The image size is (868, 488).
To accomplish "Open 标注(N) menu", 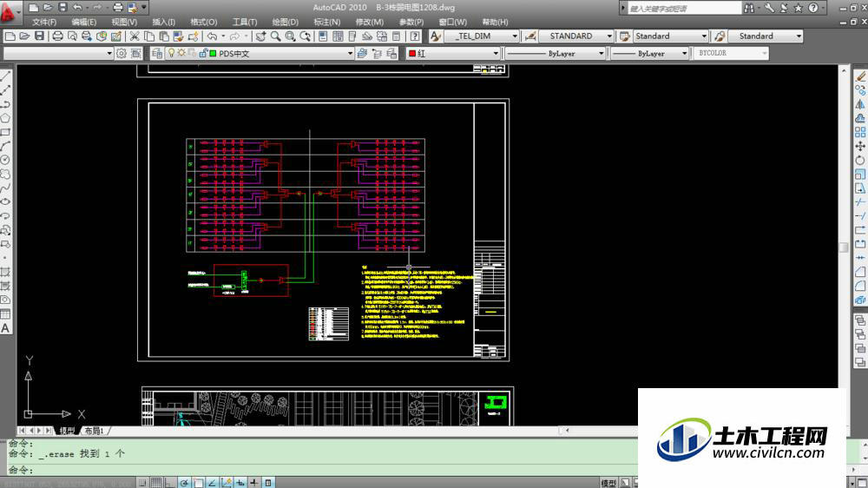I will click(x=326, y=23).
